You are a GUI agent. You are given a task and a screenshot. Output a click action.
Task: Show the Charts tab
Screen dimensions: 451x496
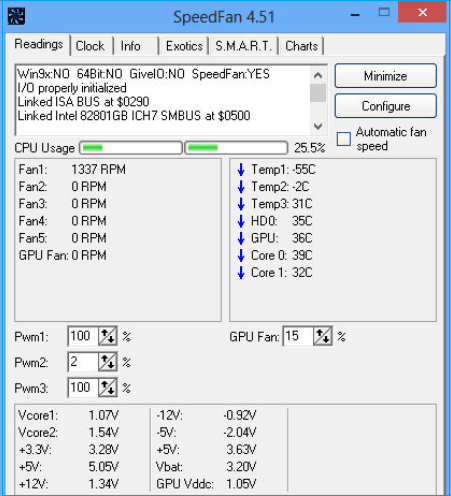(301, 46)
